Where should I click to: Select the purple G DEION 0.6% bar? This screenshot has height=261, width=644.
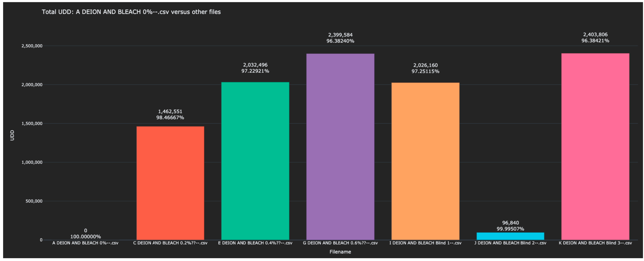[340, 147]
